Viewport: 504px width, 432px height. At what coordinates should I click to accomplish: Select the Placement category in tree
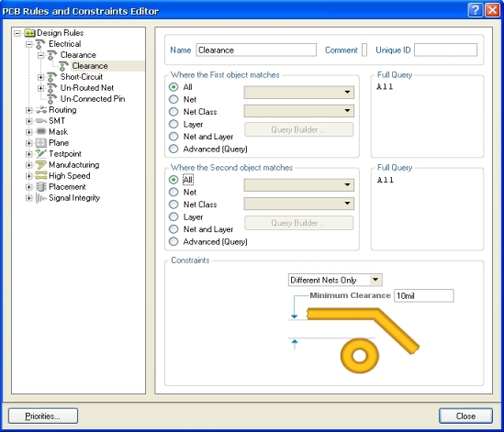pos(67,187)
